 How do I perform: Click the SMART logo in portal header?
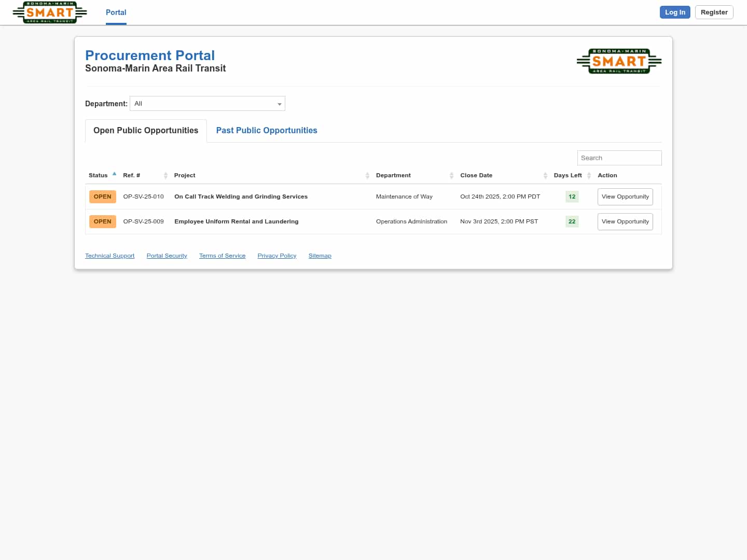point(619,61)
